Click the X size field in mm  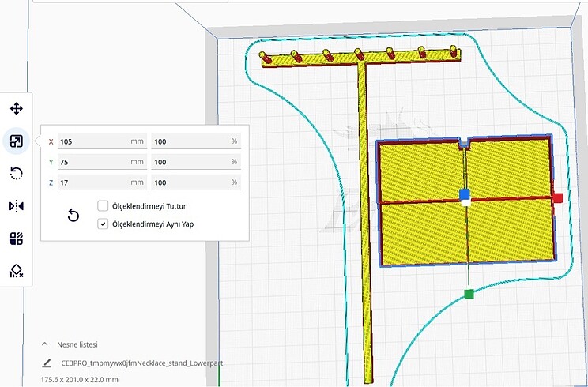point(93,141)
